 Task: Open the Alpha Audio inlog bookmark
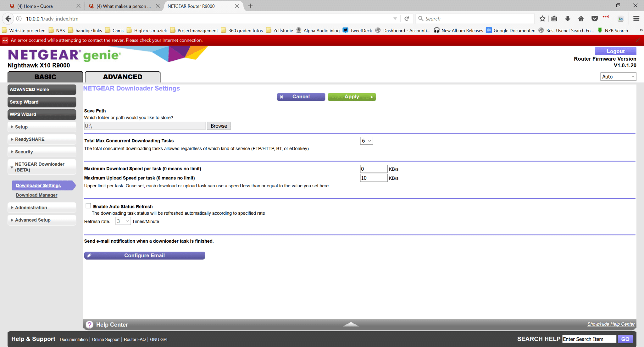click(318, 30)
